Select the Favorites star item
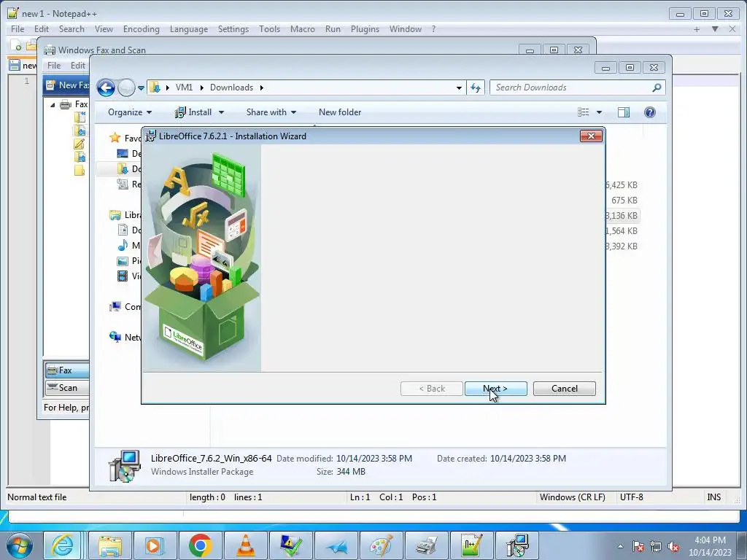The image size is (747, 560). (x=115, y=138)
